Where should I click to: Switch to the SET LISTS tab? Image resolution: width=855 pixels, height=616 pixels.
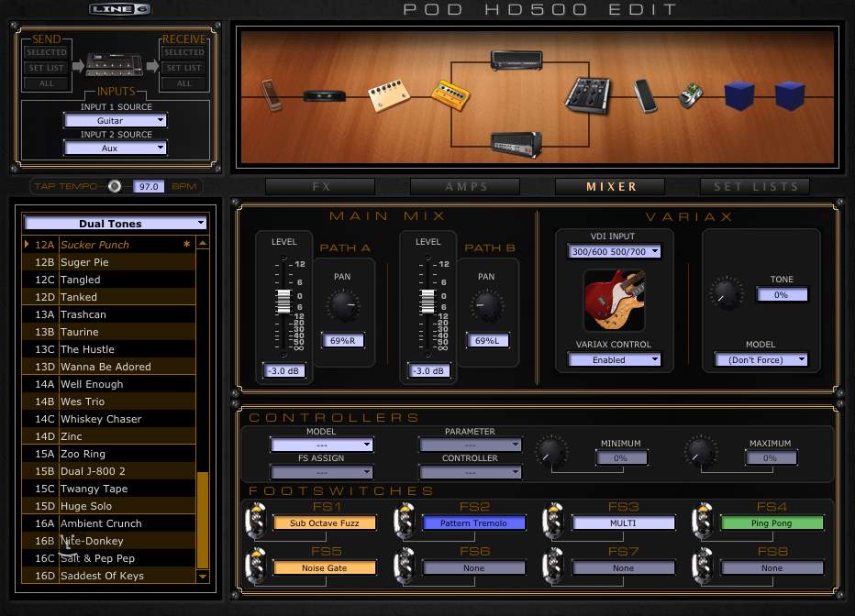point(755,186)
